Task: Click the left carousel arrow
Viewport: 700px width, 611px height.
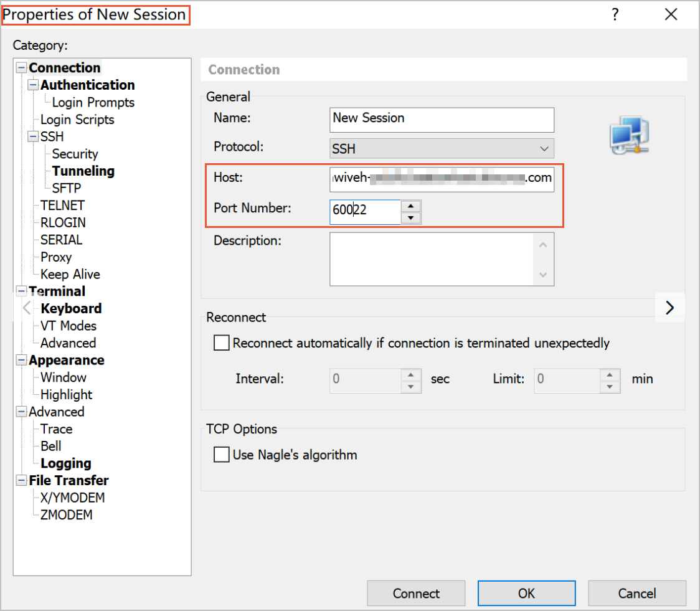Action: [27, 308]
